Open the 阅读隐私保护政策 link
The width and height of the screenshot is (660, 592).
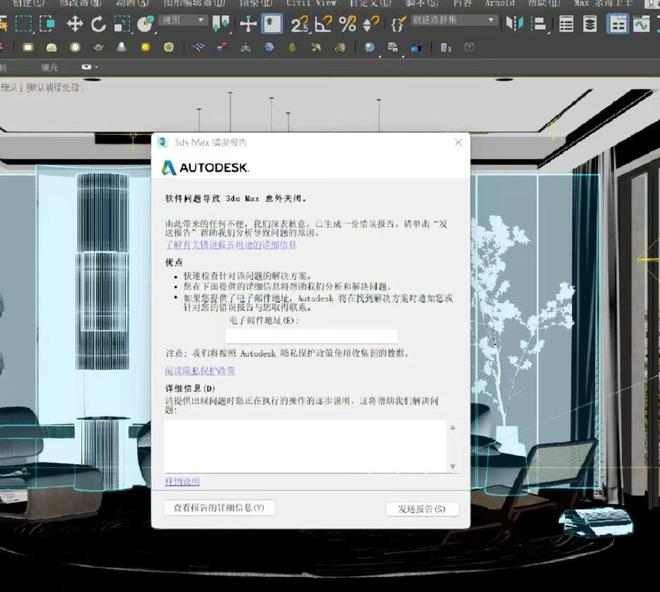tap(200, 371)
